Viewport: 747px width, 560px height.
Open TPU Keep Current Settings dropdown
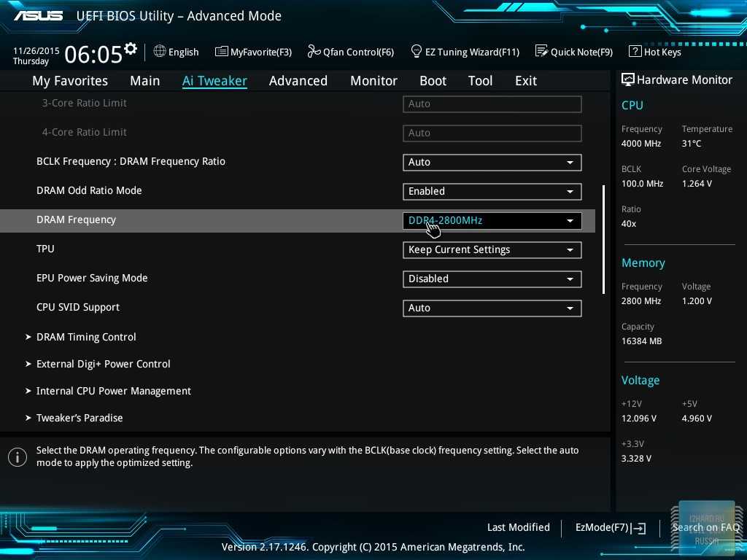[492, 249]
